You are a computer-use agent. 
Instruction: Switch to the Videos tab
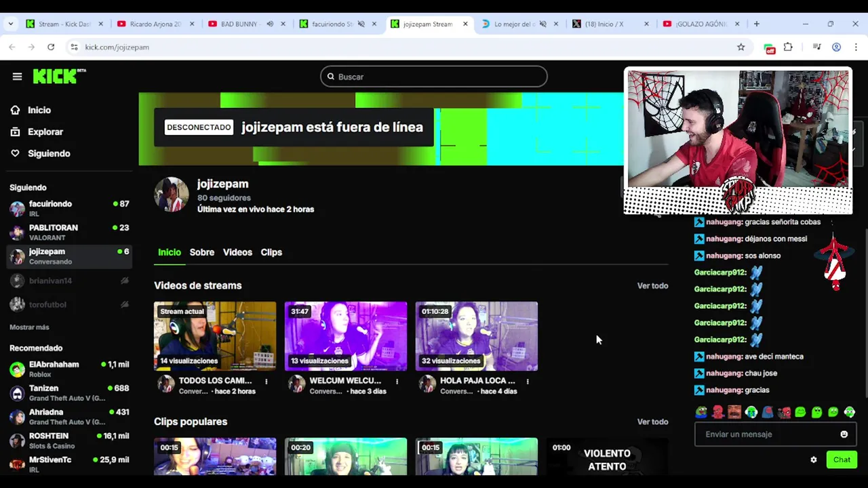pos(237,252)
